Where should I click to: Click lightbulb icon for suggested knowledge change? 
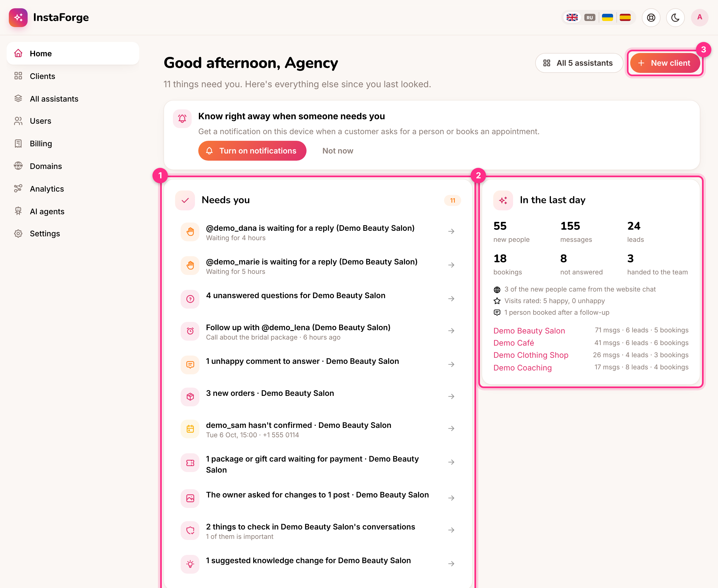click(190, 564)
